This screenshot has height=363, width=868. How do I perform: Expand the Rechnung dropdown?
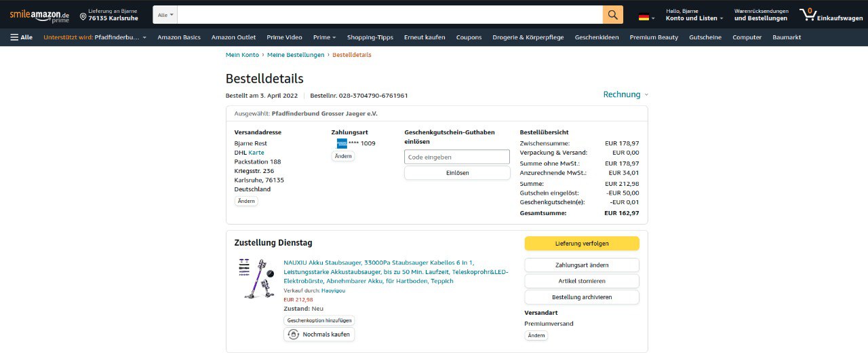point(625,94)
